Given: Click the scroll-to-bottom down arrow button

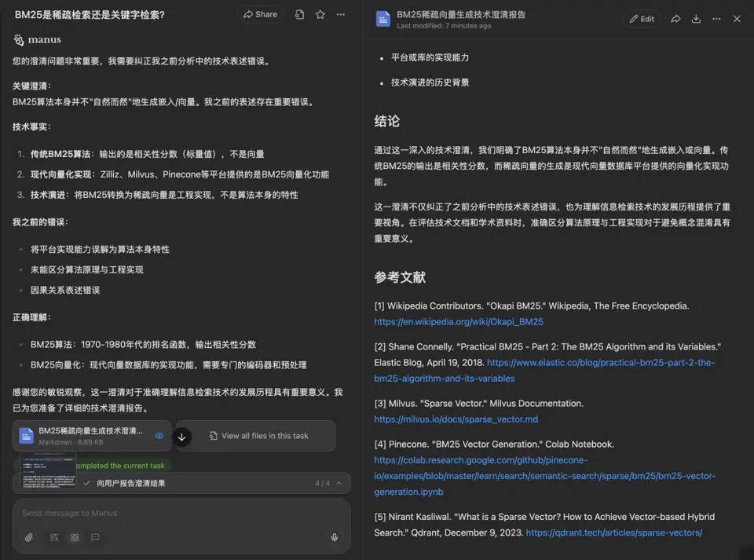Looking at the screenshot, I should pyautogui.click(x=181, y=437).
